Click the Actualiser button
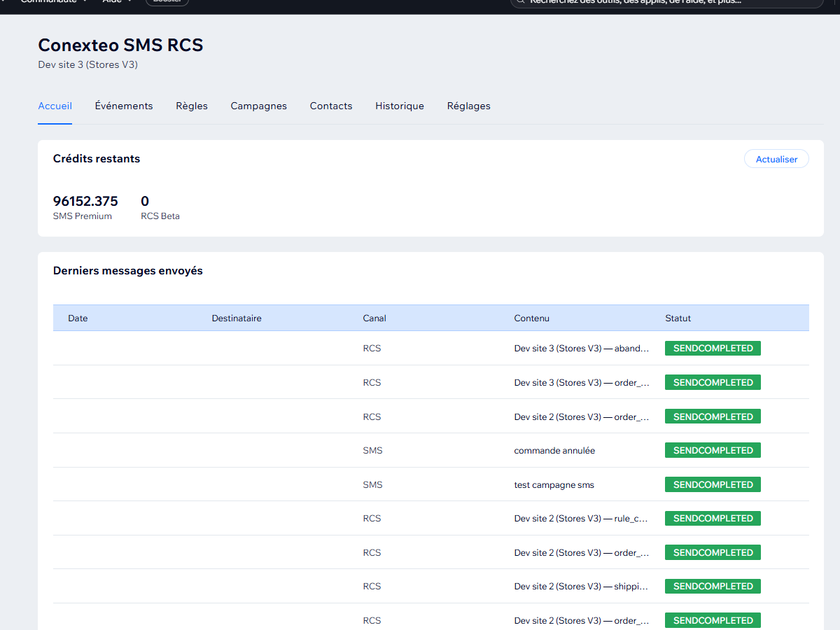The width and height of the screenshot is (840, 630). [x=776, y=159]
